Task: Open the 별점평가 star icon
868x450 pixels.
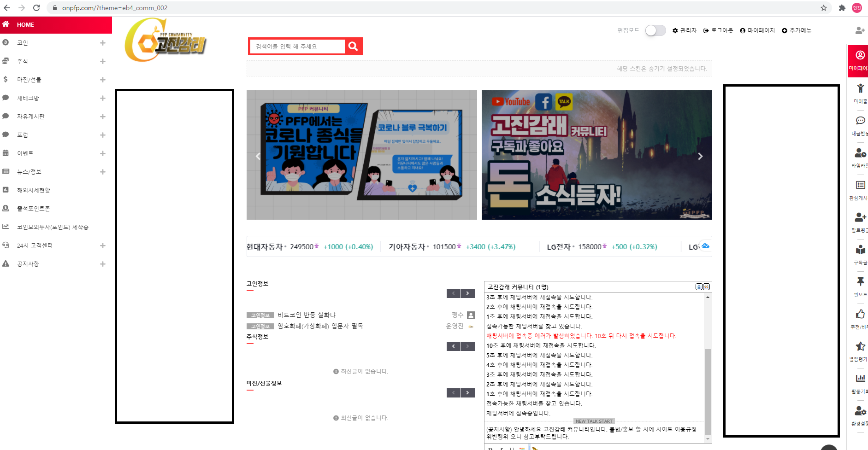Action: [x=860, y=346]
